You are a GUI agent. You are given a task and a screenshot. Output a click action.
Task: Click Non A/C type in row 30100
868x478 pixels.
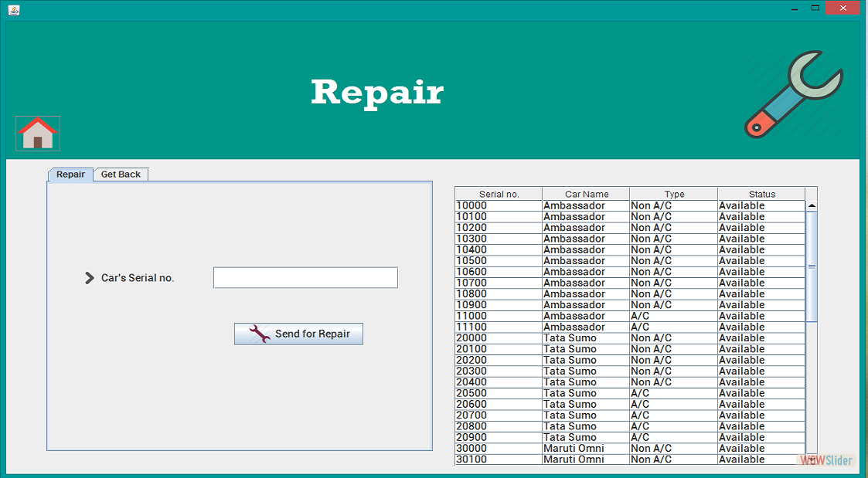(x=674, y=459)
